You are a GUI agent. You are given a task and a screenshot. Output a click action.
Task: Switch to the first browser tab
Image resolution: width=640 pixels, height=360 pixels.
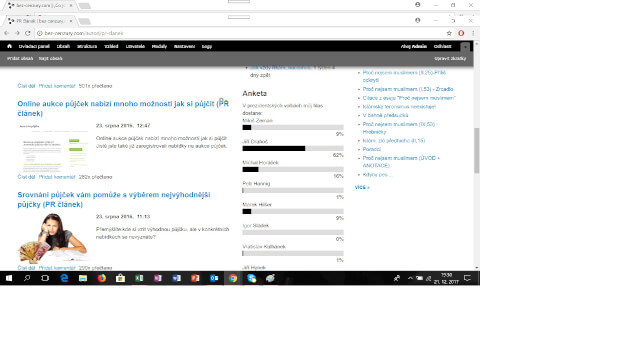pos(40,6)
